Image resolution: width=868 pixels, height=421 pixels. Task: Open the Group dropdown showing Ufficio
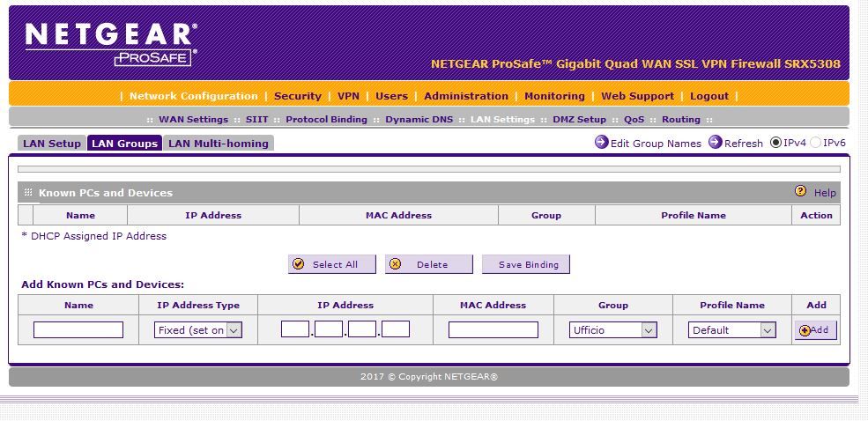coord(612,330)
